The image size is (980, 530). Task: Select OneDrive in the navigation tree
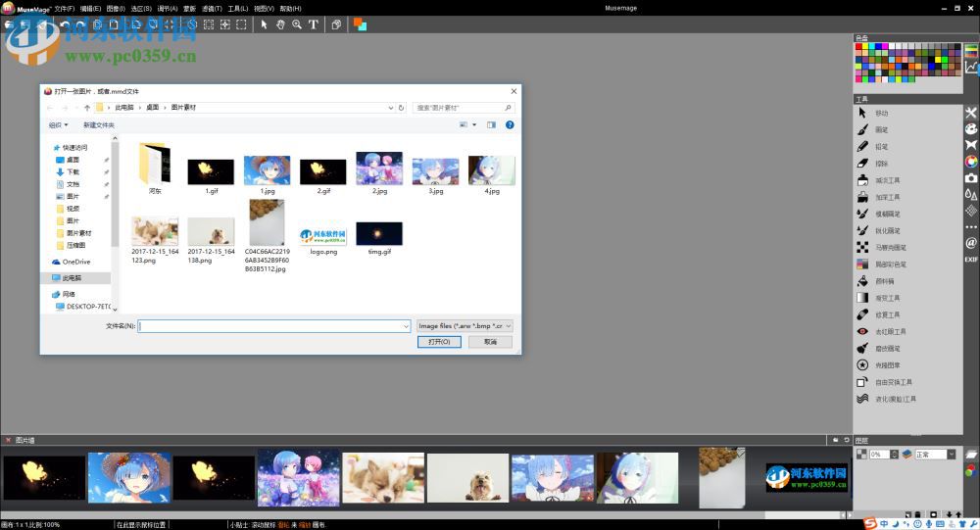tap(75, 262)
